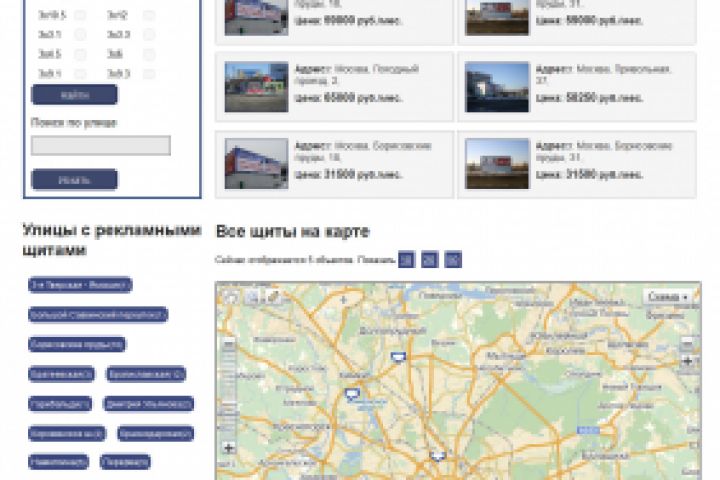Image resolution: width=720 pixels, height=480 pixels.
Task: Click the 65000 руб./мес. price text
Action: (x=349, y=98)
